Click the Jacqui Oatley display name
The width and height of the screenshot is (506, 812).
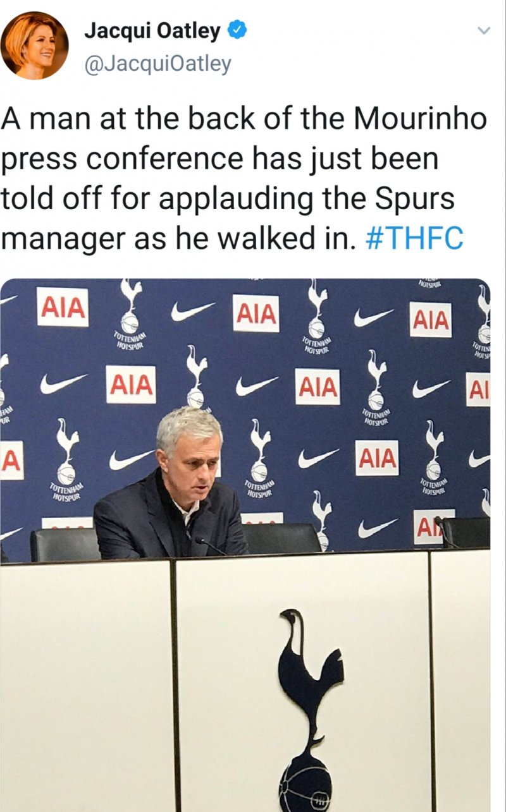152,30
